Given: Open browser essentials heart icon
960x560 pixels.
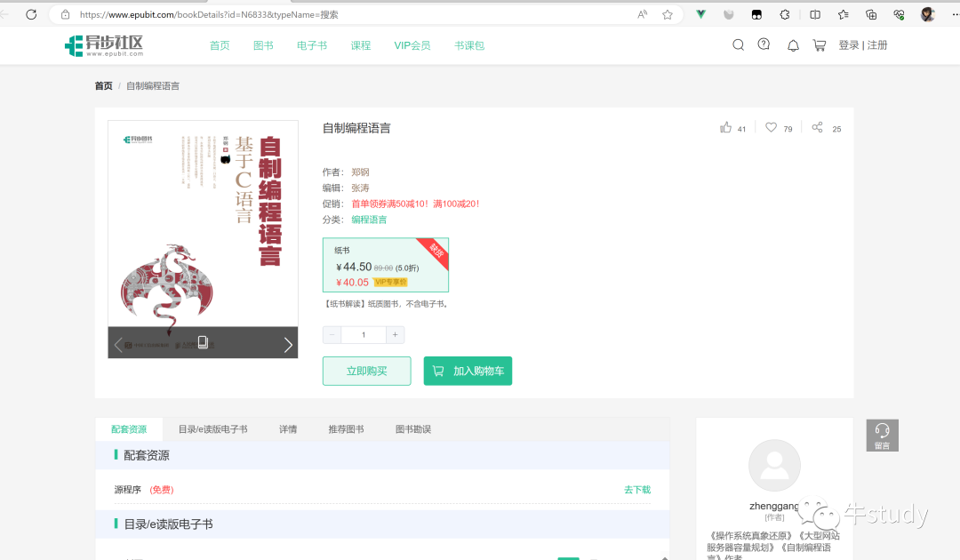Looking at the screenshot, I should (899, 15).
